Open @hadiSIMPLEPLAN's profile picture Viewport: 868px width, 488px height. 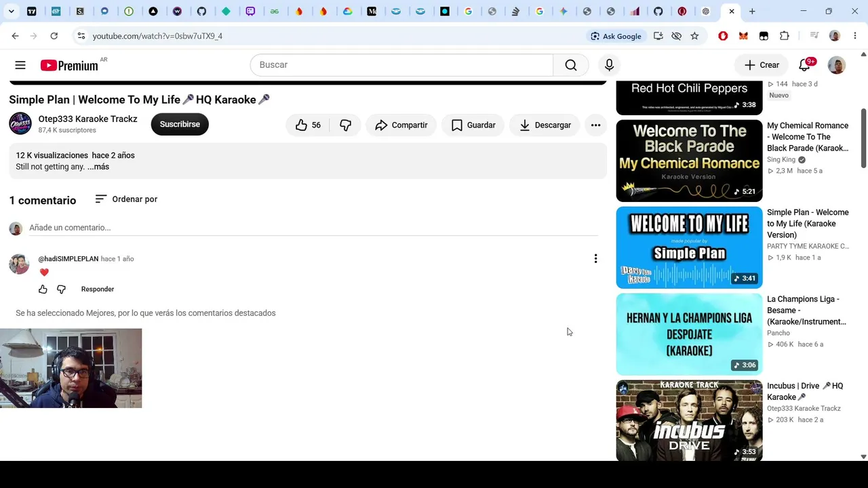[19, 264]
